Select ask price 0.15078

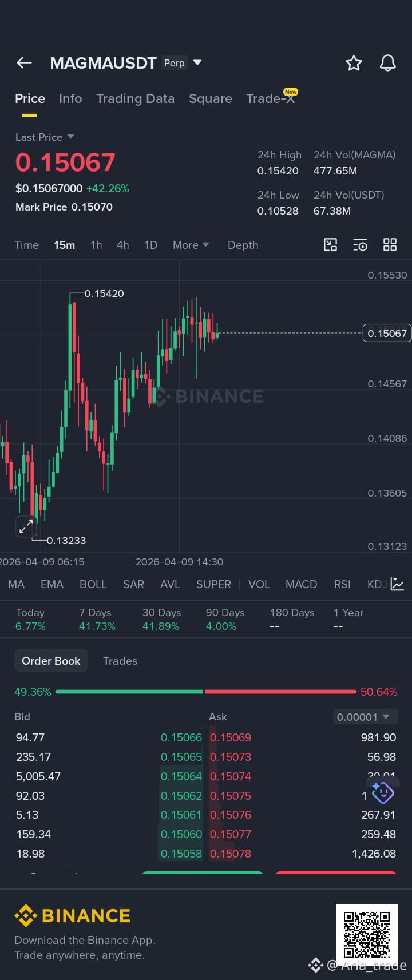pos(231,854)
